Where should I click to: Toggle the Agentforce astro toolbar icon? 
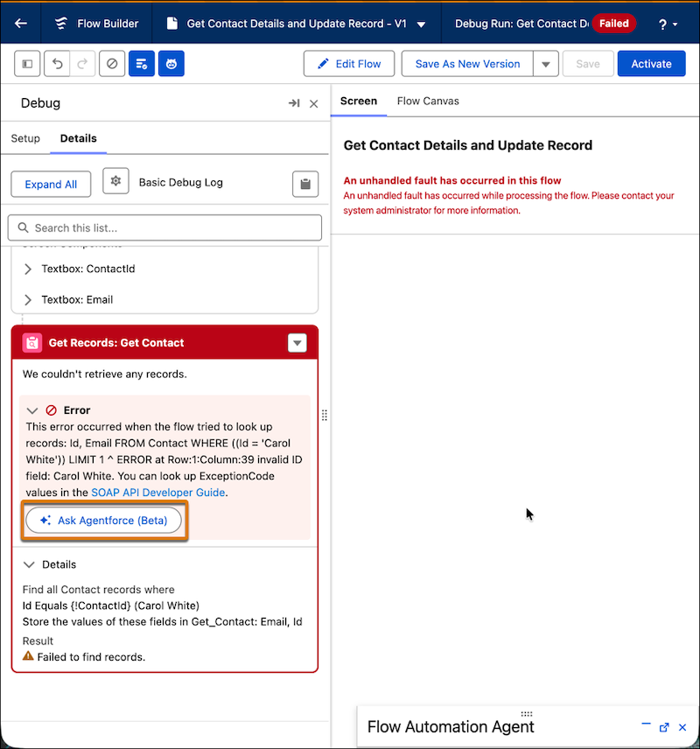coord(171,64)
